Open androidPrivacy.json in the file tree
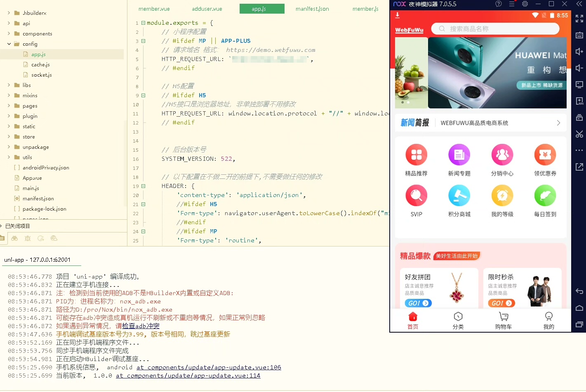Viewport: 586px width, 392px height. coord(46,168)
